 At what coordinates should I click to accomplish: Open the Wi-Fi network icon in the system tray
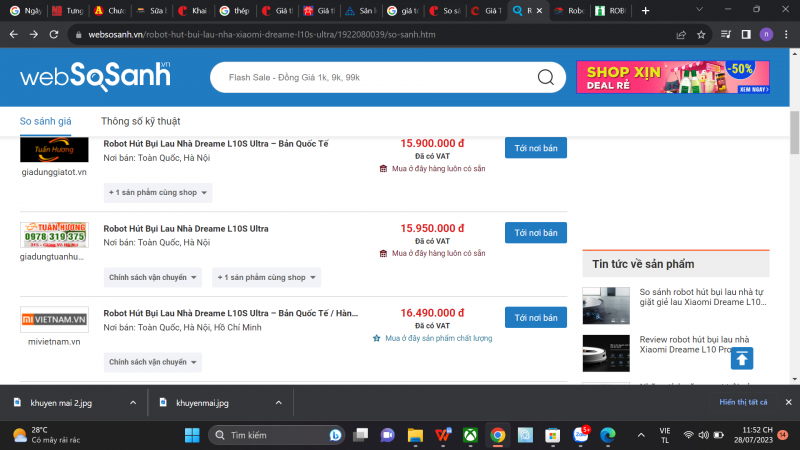click(688, 435)
